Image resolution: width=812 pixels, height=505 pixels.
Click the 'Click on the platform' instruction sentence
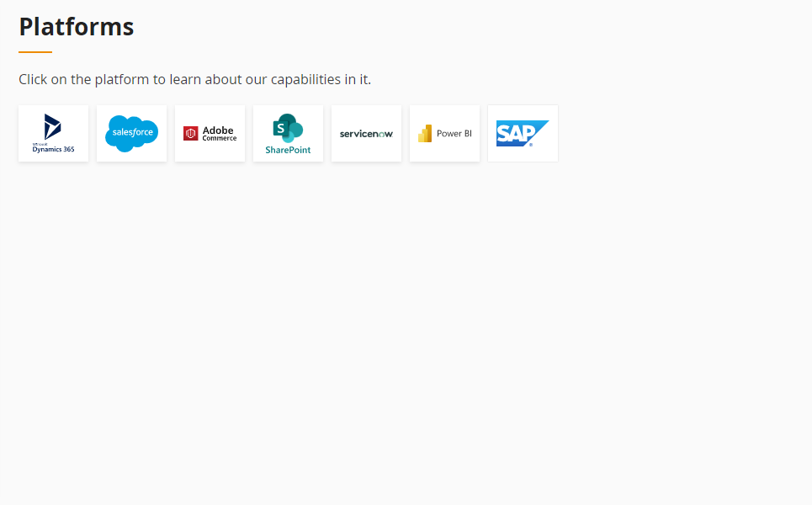pos(194,79)
